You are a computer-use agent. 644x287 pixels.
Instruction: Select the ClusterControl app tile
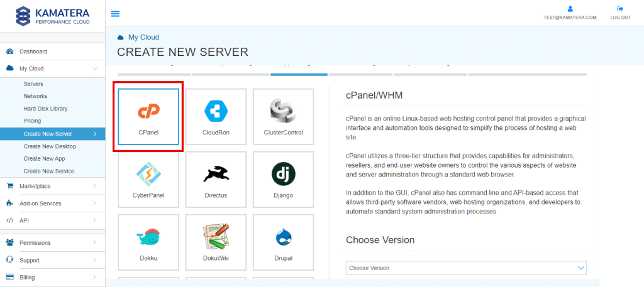(x=283, y=116)
